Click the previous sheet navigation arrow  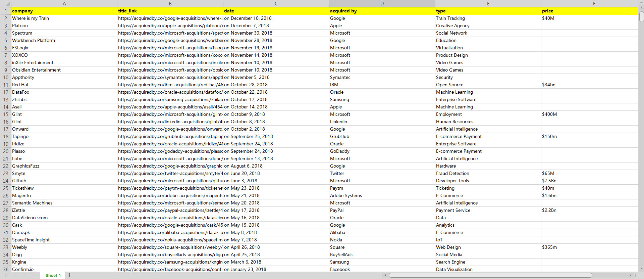tap(15, 275)
